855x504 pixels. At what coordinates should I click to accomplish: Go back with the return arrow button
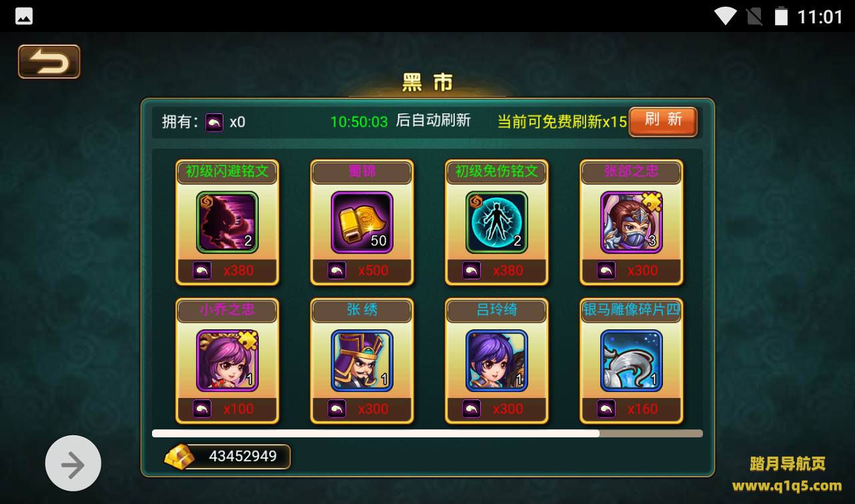pyautogui.click(x=49, y=62)
